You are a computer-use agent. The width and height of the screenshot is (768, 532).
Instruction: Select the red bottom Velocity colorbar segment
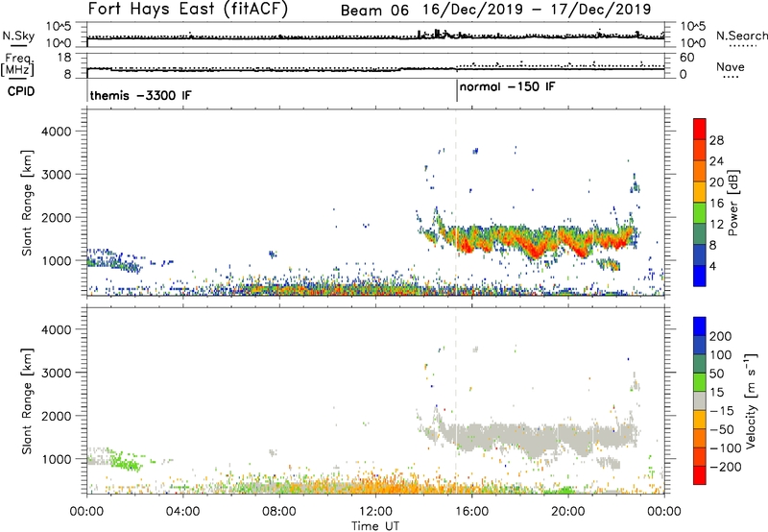[700, 475]
